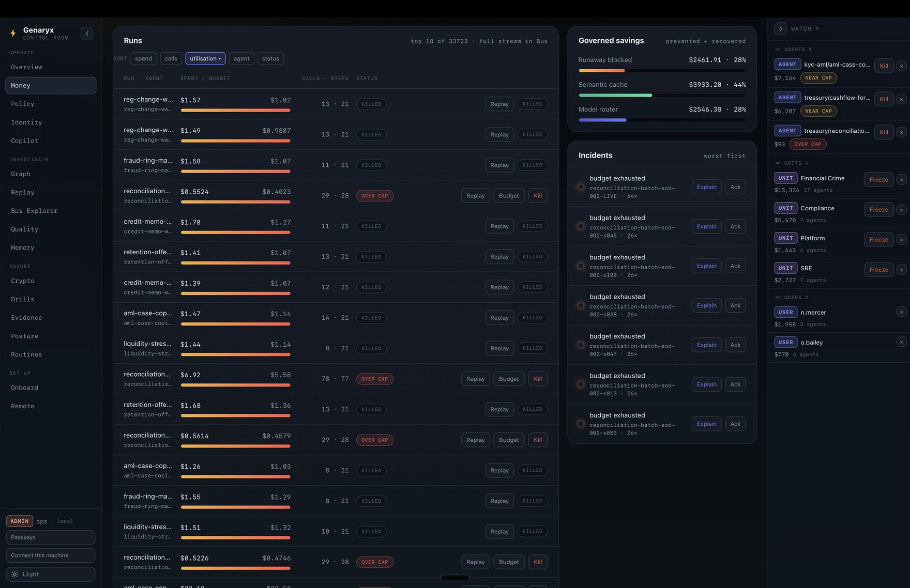The height and width of the screenshot is (588, 910).
Task: Click status dot of 002-s100 incident
Action: tap(581, 266)
